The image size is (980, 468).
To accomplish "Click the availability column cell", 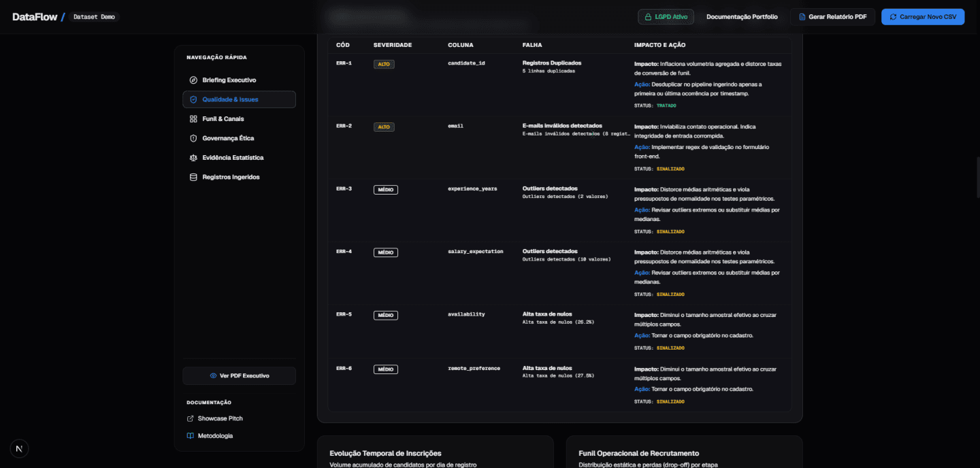I will point(466,314).
